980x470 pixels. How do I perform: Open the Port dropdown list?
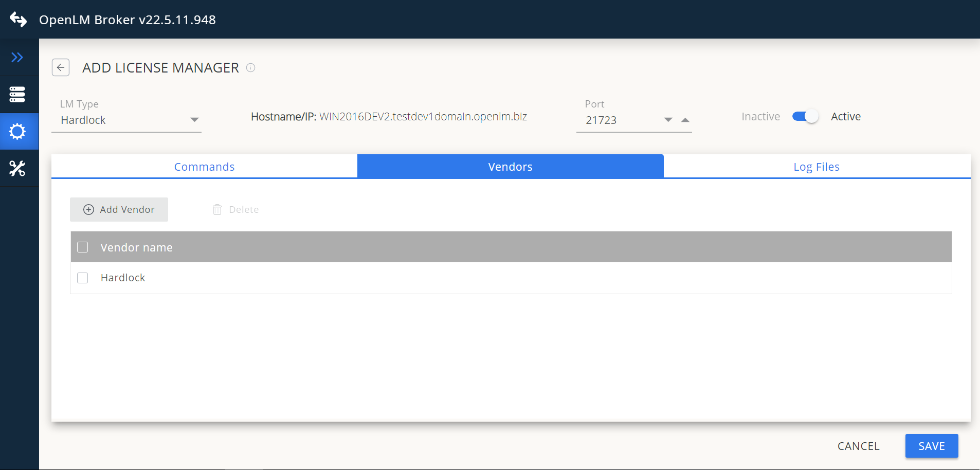pos(667,120)
